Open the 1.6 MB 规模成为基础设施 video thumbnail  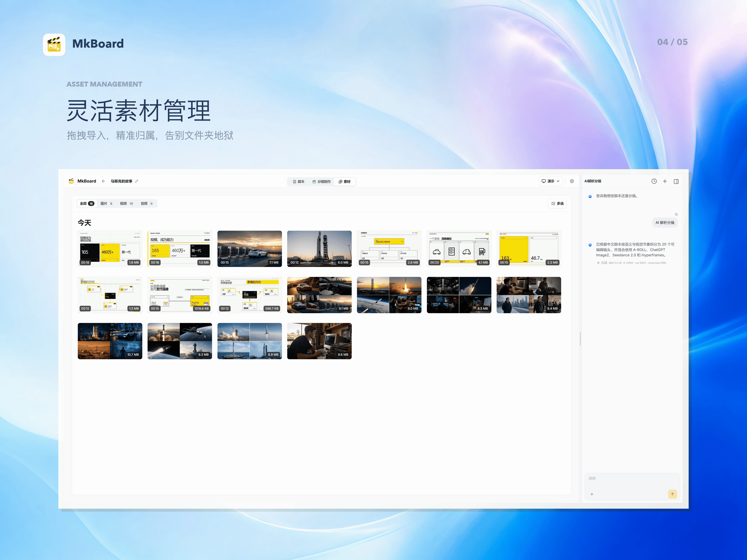pos(110,249)
